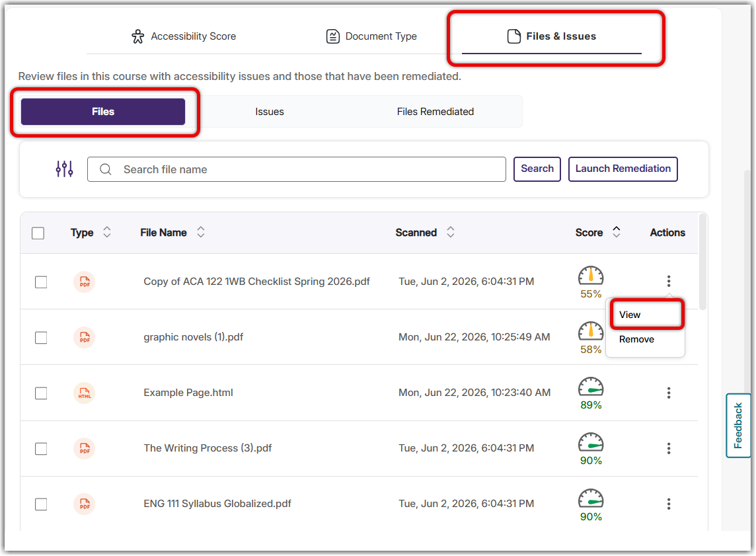Click the file table vertical scrollbar

pos(703,263)
